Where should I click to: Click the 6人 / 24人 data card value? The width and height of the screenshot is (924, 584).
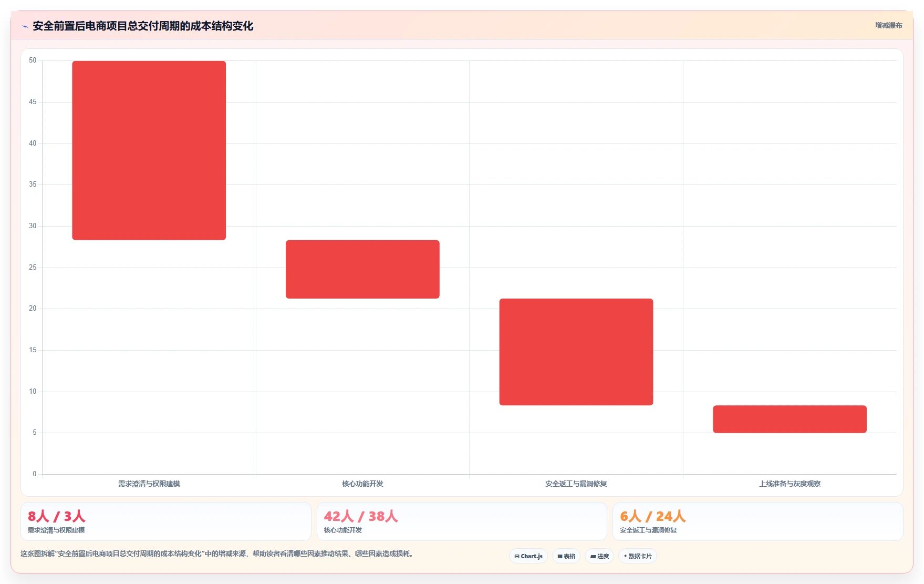click(x=653, y=516)
